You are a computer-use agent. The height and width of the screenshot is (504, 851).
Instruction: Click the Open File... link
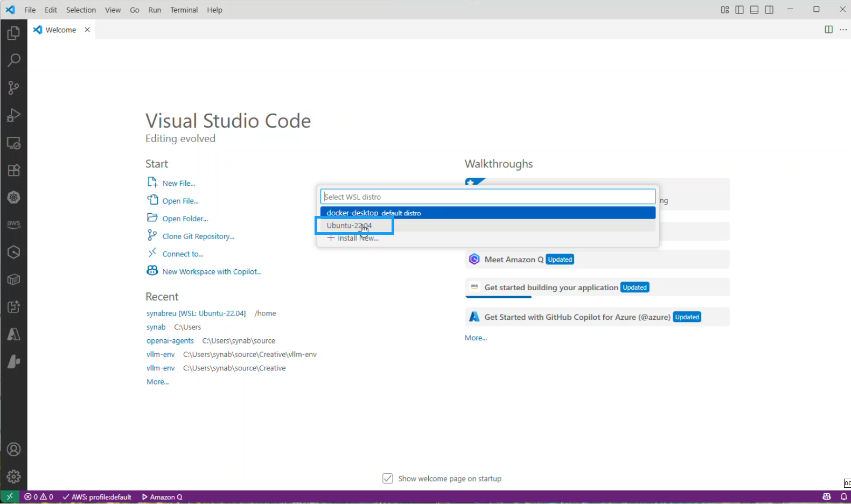click(x=180, y=201)
